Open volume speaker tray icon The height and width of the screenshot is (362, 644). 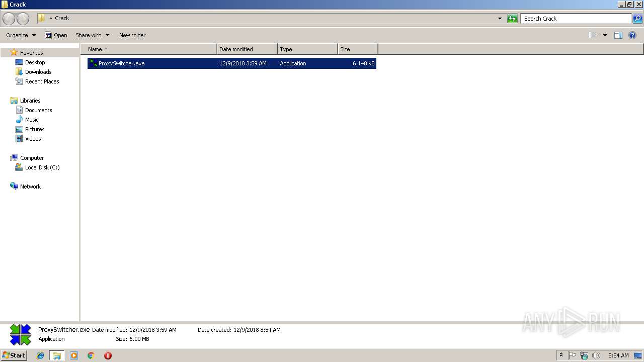pyautogui.click(x=596, y=355)
